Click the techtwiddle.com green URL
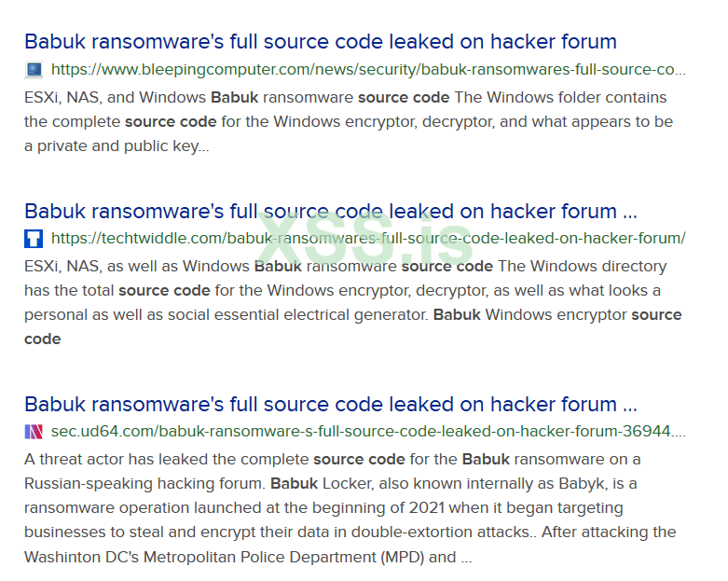Image resolution: width=728 pixels, height=581 pixels. [x=368, y=238]
